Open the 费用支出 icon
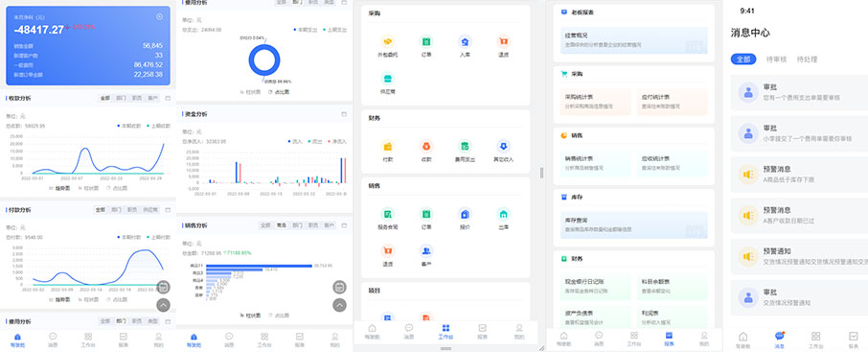The width and height of the screenshot is (868, 352). pos(465,147)
